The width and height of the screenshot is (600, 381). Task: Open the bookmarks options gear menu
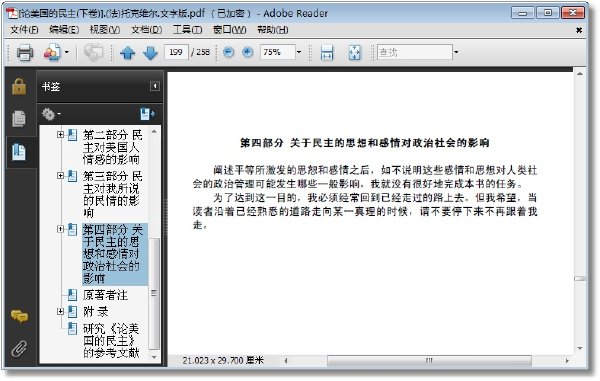click(51, 114)
